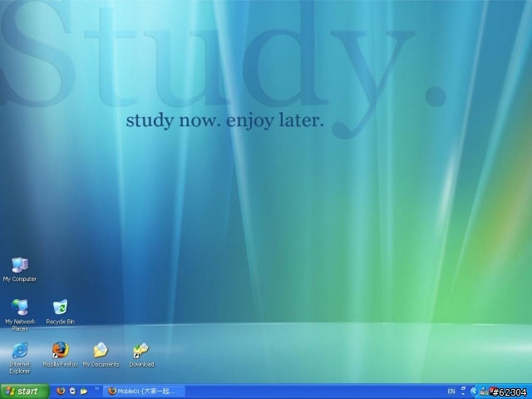Screen dimensions: 532x399
Task: Select the Download shortcut icon
Action: [141, 355]
